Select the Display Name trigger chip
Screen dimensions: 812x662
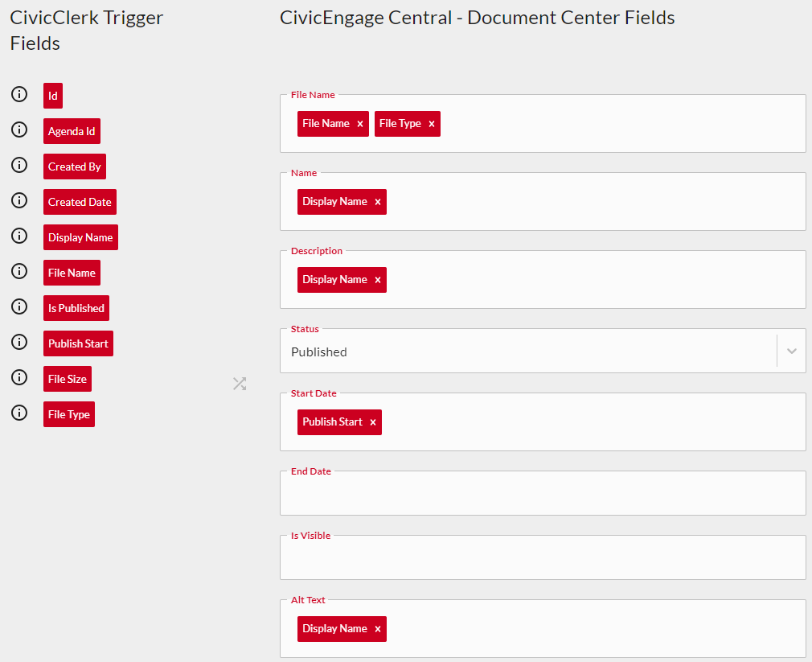click(80, 237)
